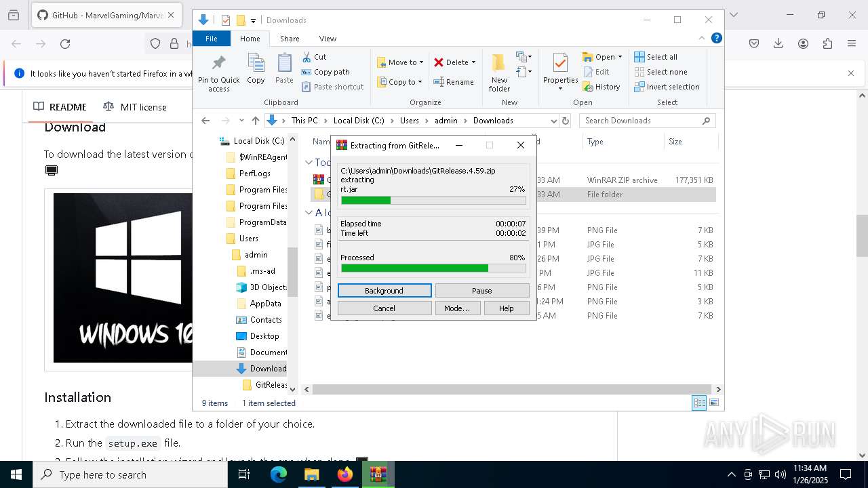
Task: Click Paste shortcut in ribbon
Action: [333, 87]
